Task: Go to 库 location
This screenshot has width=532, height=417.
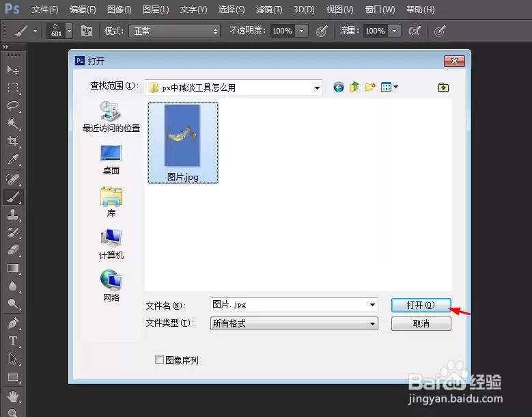Action: click(111, 202)
